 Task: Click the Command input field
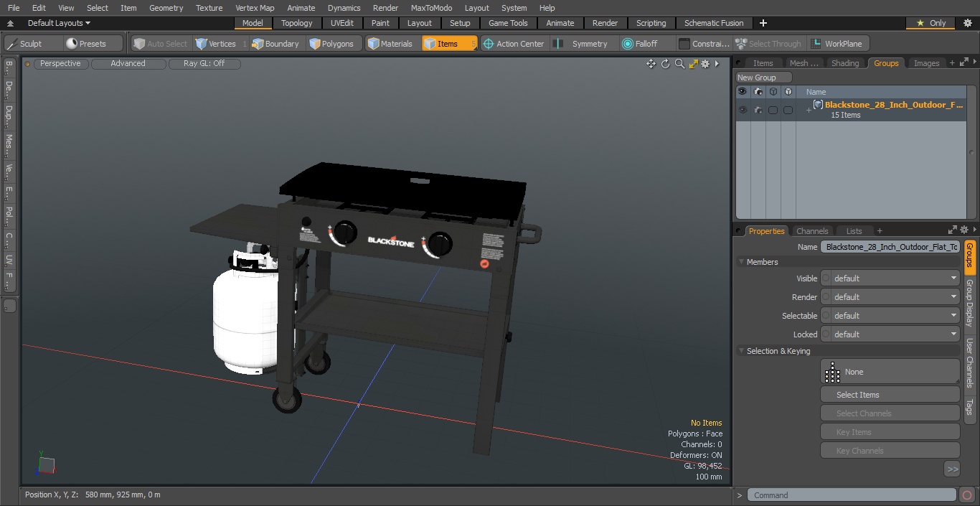(x=851, y=495)
